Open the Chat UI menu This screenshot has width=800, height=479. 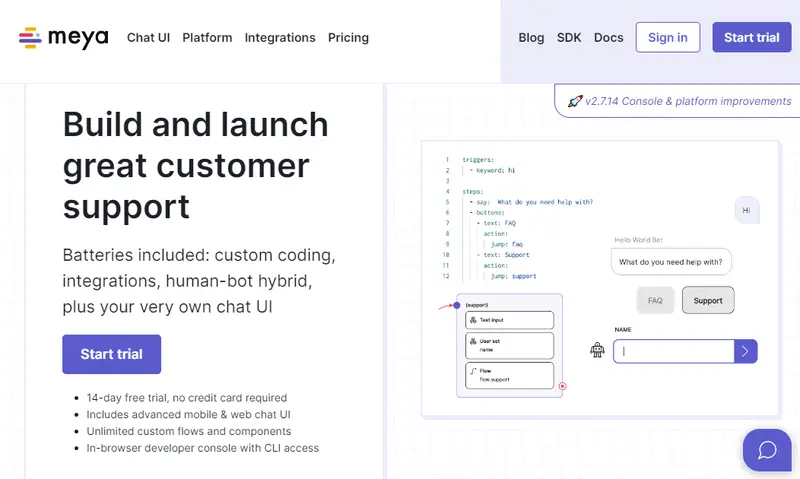pos(148,38)
